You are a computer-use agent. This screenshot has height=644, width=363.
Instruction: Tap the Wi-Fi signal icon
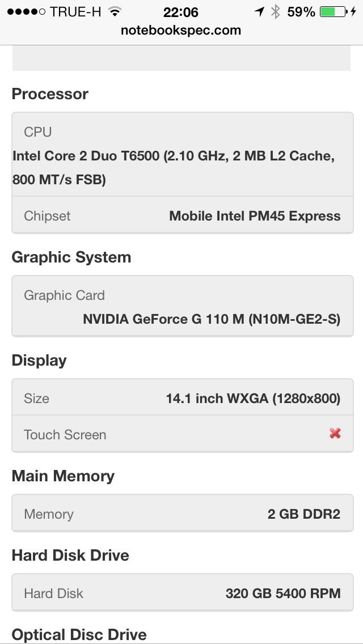(116, 11)
